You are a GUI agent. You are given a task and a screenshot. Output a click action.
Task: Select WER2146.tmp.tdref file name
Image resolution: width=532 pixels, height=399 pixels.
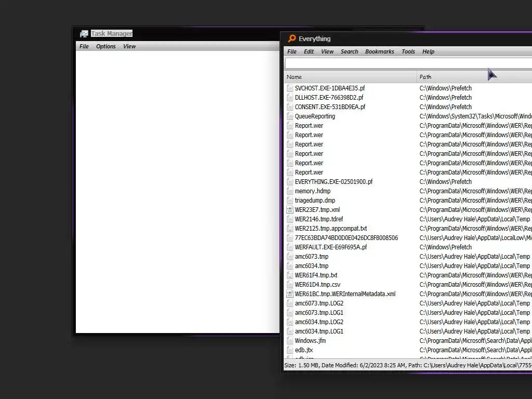(319, 219)
